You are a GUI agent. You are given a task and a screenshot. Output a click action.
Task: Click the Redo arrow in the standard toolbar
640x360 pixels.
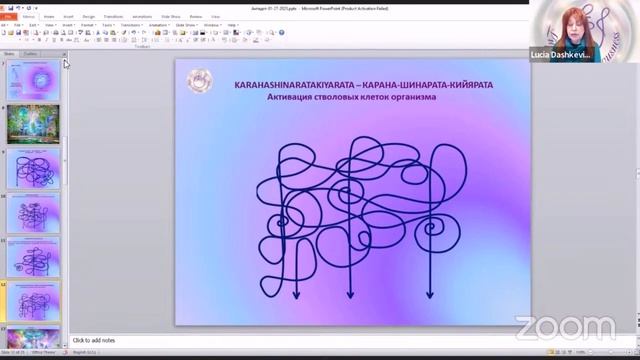tap(144, 33)
